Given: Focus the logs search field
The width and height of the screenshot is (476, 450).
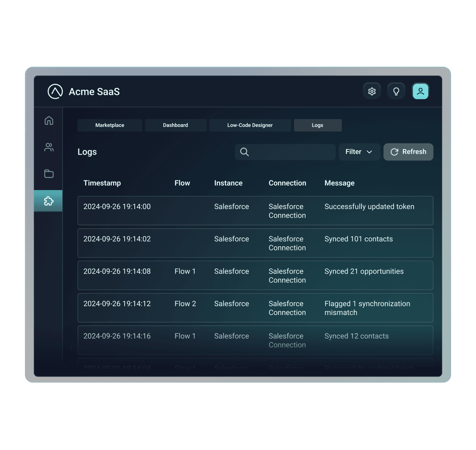Looking at the screenshot, I should coord(285,152).
